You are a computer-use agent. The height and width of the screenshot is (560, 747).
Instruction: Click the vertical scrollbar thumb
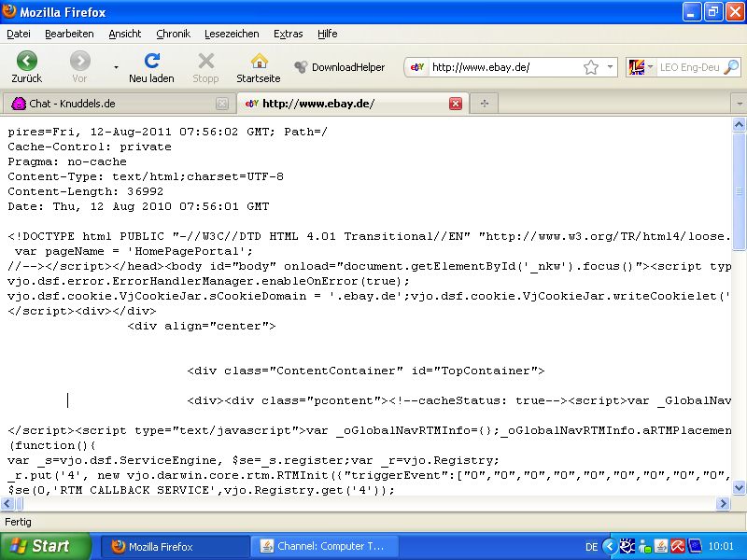(739, 191)
